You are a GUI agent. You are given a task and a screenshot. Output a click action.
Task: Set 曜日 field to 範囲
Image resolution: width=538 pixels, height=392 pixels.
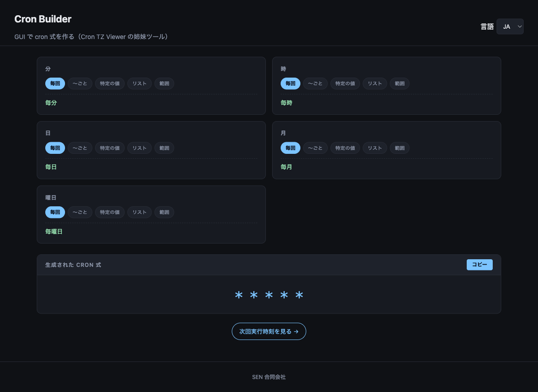[x=164, y=212]
